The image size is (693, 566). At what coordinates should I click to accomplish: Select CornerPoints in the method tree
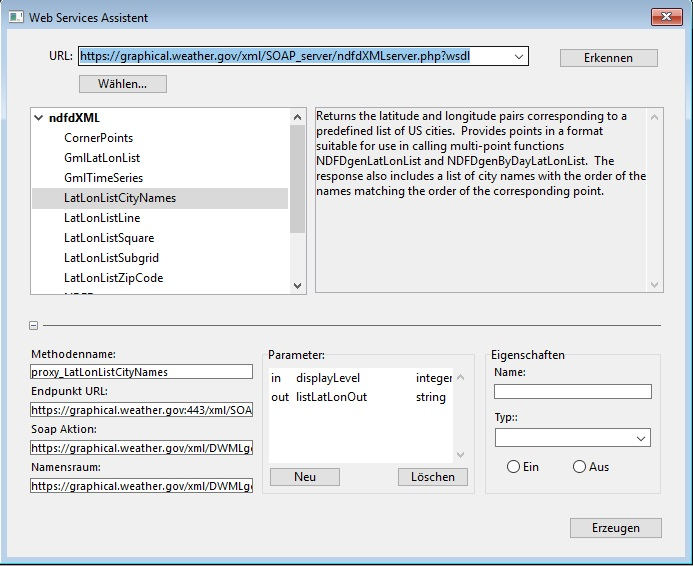(x=98, y=138)
